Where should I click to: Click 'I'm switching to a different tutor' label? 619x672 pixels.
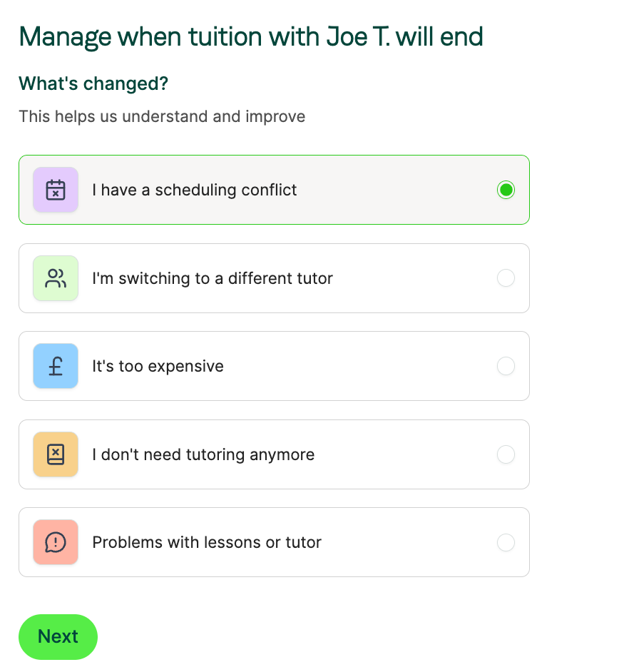[x=213, y=278]
